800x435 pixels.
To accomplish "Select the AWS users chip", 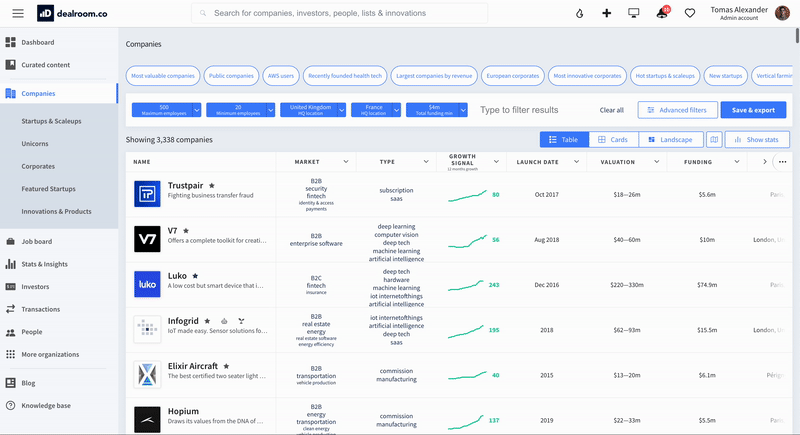I will click(281, 76).
